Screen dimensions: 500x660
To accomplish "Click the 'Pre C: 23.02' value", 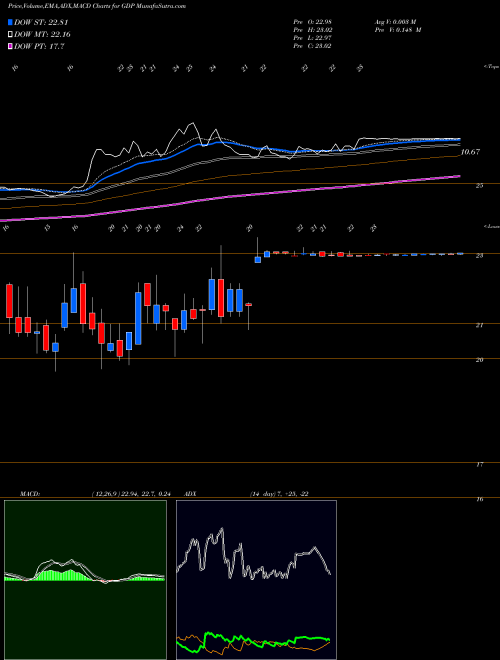I will click(x=312, y=46).
